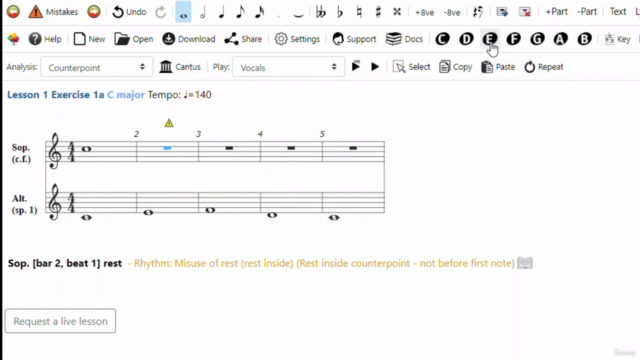Select eighth note duration

click(x=240, y=12)
